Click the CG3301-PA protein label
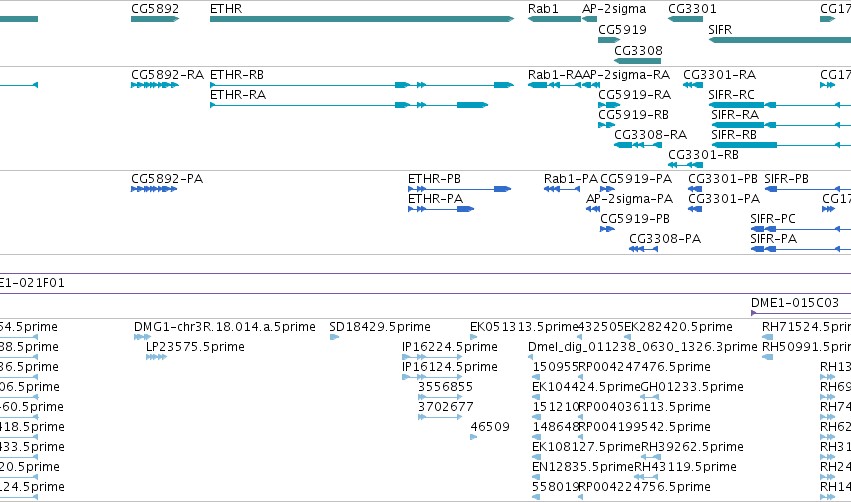851x502 pixels. [x=724, y=199]
